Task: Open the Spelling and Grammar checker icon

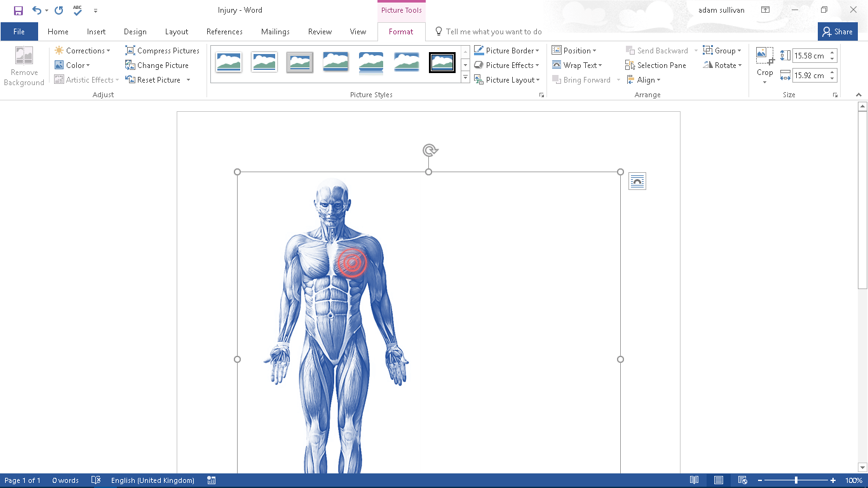Action: point(77,10)
